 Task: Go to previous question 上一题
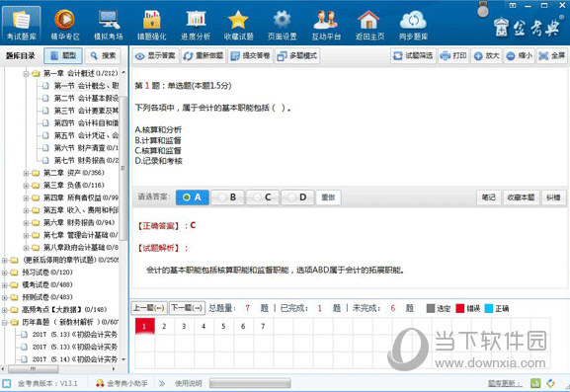(x=149, y=308)
